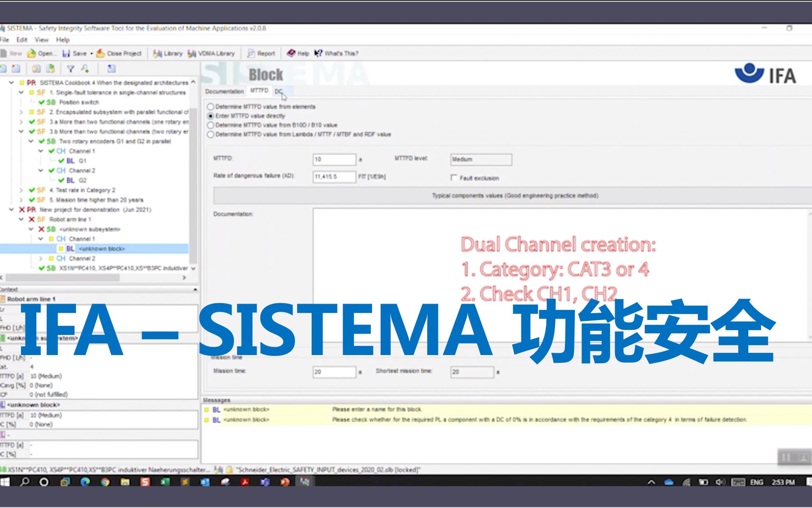Tick the Fault exclusion checkbox
The image size is (812, 508).
tap(454, 178)
